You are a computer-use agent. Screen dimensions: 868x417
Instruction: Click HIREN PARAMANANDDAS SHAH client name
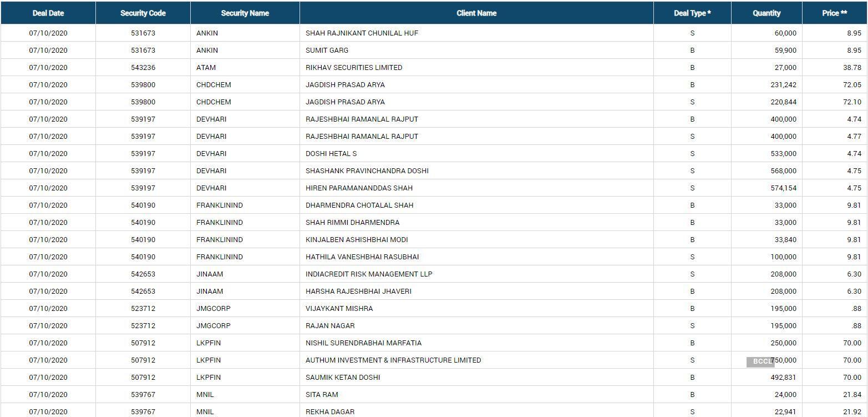[x=359, y=188]
